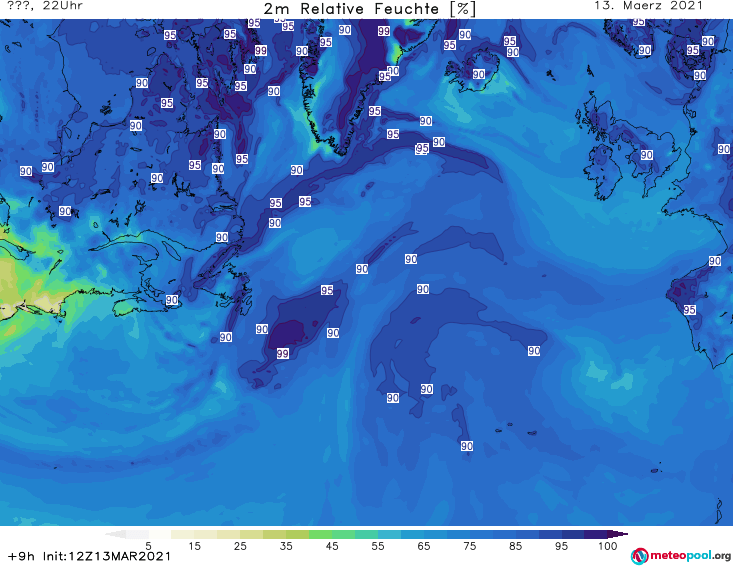Image resolution: width=733 pixels, height=566 pixels.
Task: Select the map title '2m Relative Feuchte [%]'
Action: [x=369, y=9]
